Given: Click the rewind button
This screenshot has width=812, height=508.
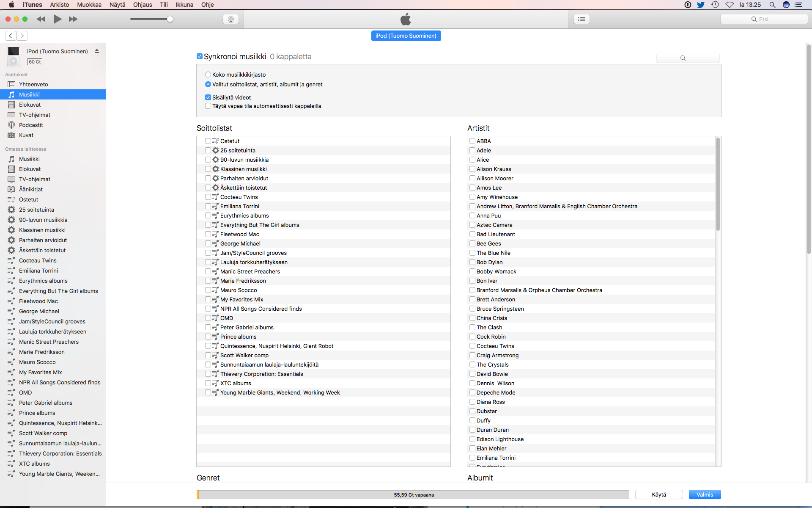Looking at the screenshot, I should pos(41,19).
